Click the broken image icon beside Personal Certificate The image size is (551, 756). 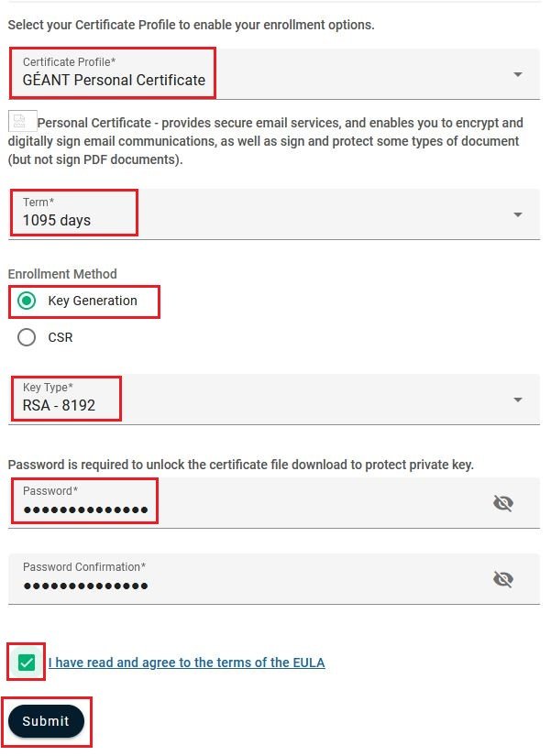pyautogui.click(x=22, y=121)
